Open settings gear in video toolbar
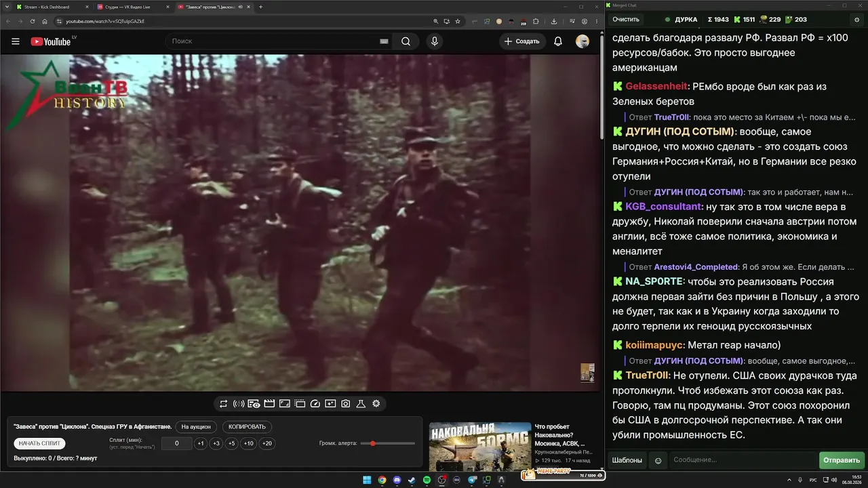This screenshot has height=488, width=868. 376,404
